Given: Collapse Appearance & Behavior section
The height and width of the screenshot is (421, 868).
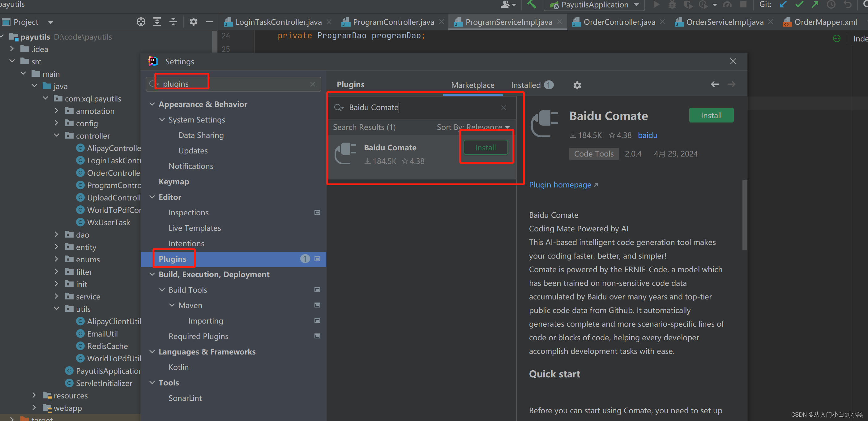Looking at the screenshot, I should (152, 104).
